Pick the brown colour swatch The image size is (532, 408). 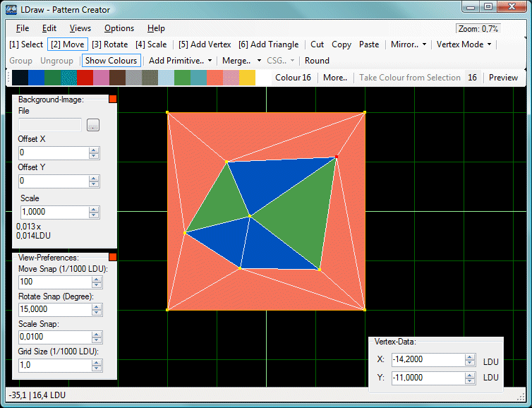tap(118, 78)
